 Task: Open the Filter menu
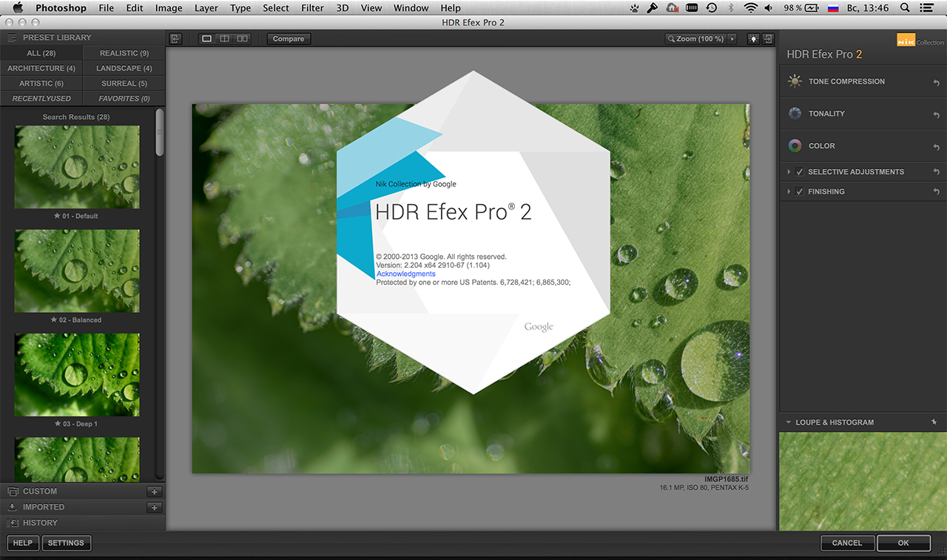pos(312,8)
